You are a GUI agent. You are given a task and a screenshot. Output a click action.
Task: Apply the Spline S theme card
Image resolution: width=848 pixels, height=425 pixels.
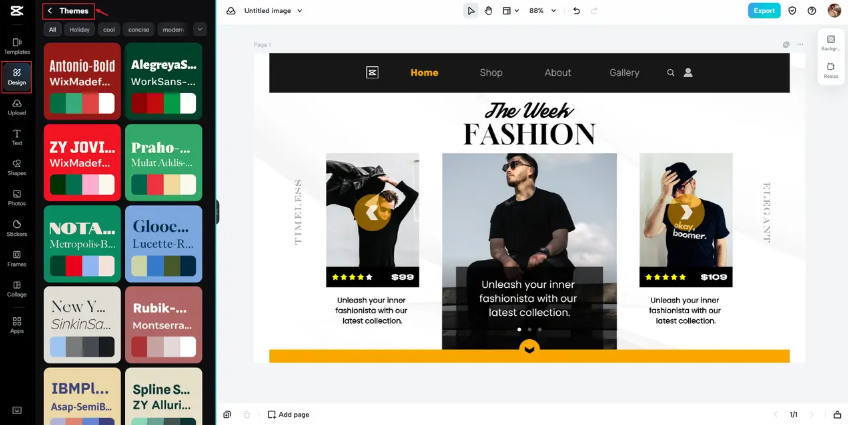(163, 396)
